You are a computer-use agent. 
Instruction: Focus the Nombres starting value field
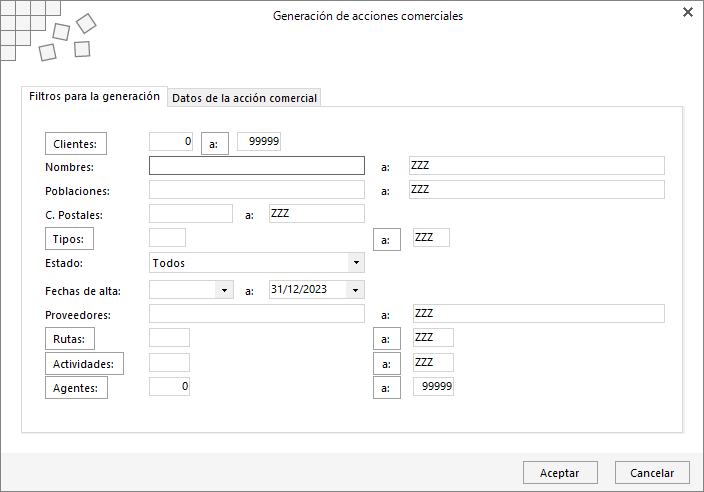tap(257, 166)
